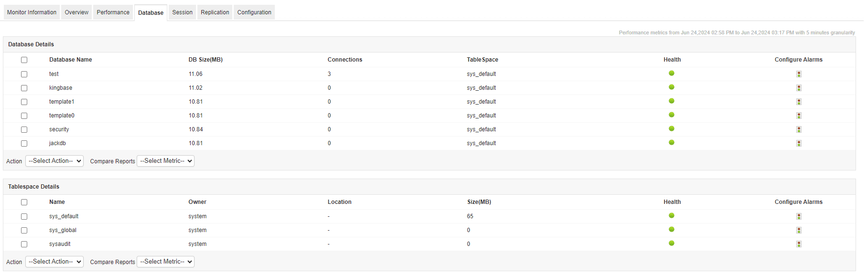Select all databases with header checkbox

pos(24,60)
